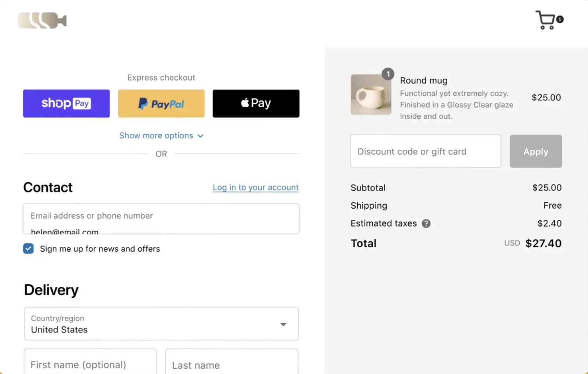
Task: Uncheck sign me up for news and offers
Action: coord(28,249)
